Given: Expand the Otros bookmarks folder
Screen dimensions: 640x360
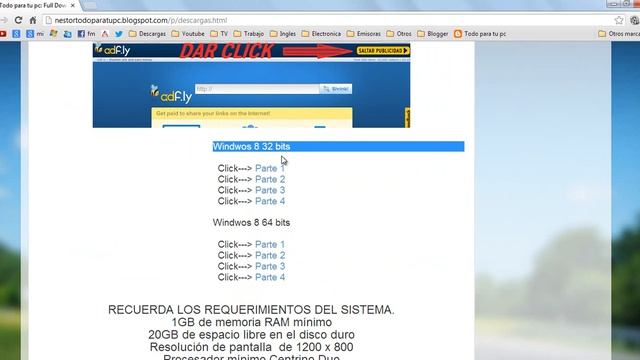Looking at the screenshot, I should point(399,34).
